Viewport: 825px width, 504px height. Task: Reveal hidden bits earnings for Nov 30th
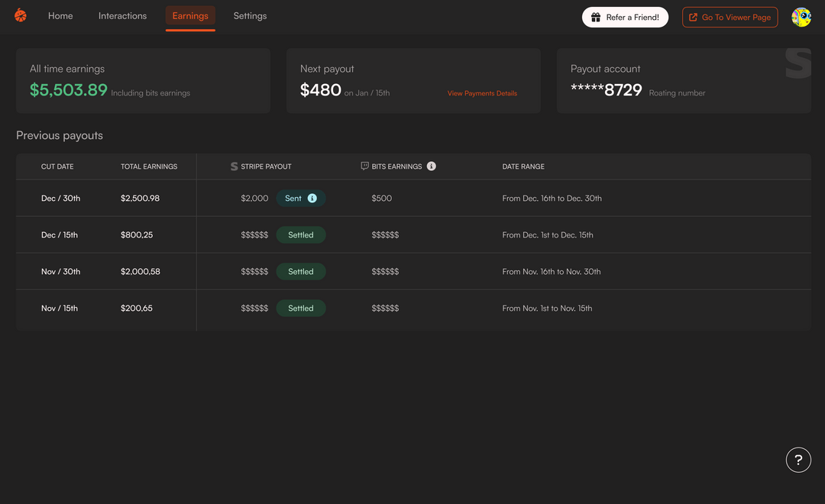[x=387, y=271]
